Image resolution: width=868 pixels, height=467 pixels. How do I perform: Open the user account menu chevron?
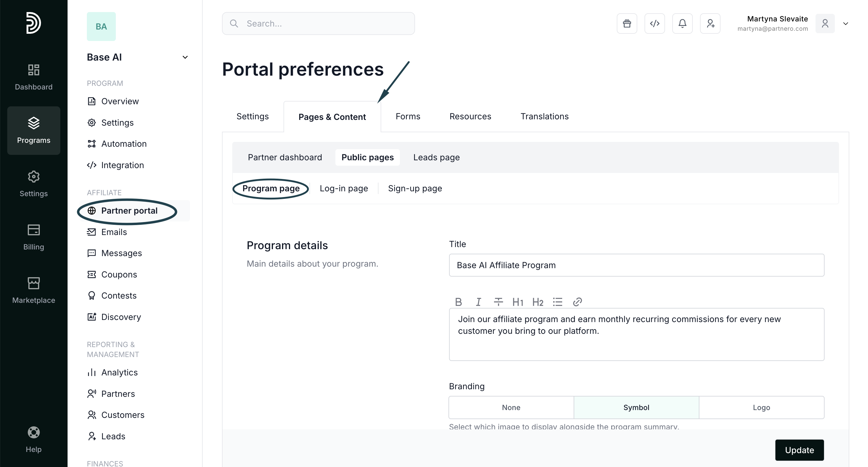tap(845, 24)
